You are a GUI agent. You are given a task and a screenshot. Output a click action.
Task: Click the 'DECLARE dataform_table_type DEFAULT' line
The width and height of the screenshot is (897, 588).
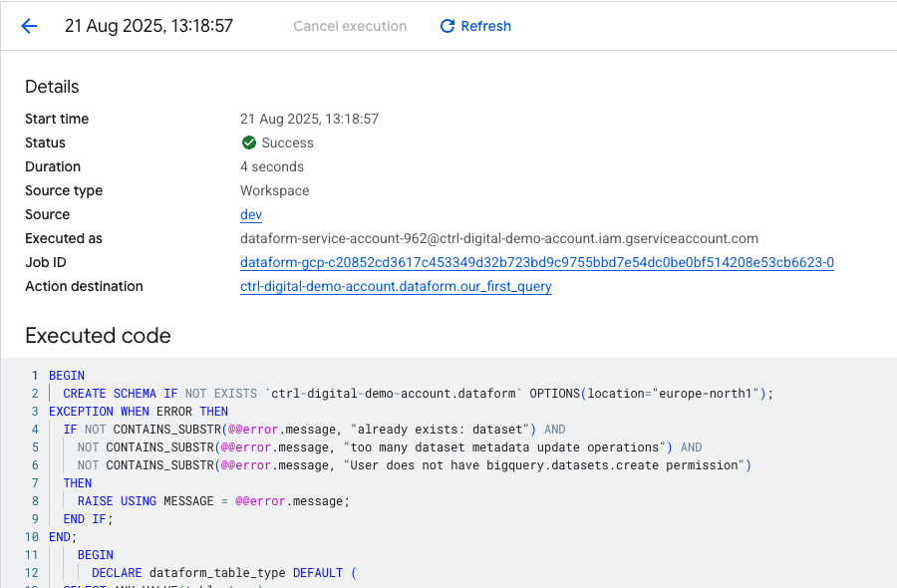coord(224,573)
